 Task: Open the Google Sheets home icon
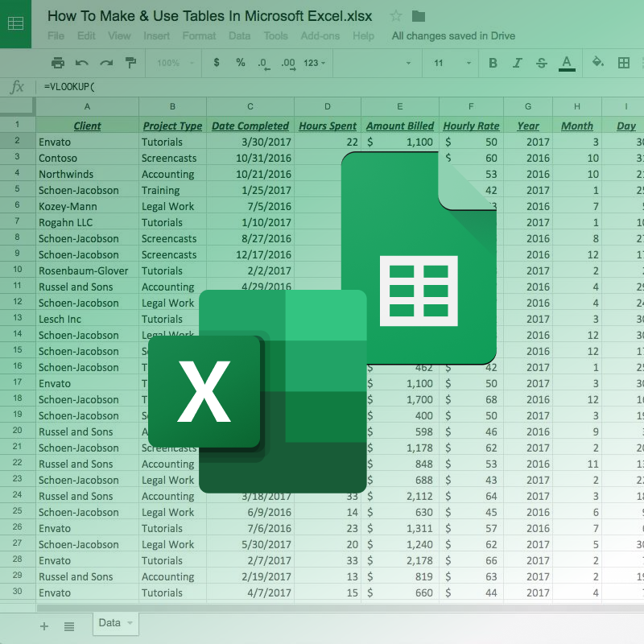pos(15,23)
